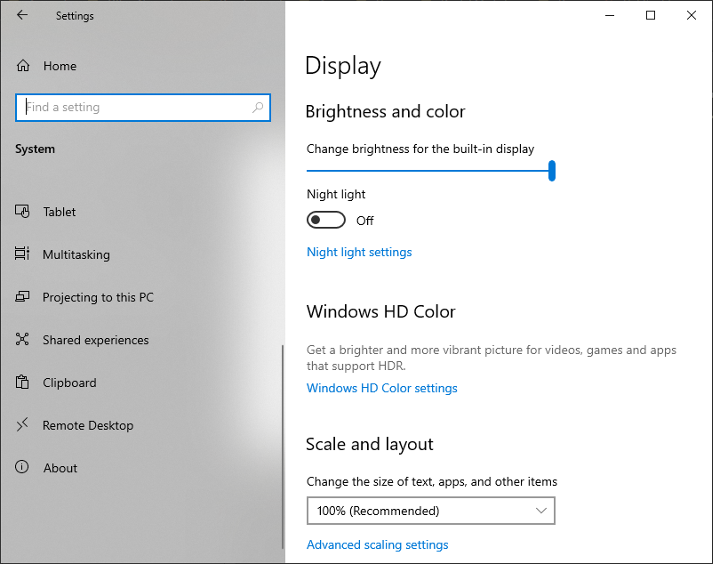728x564 pixels.
Task: Click the Home house icon
Action: pos(23,66)
